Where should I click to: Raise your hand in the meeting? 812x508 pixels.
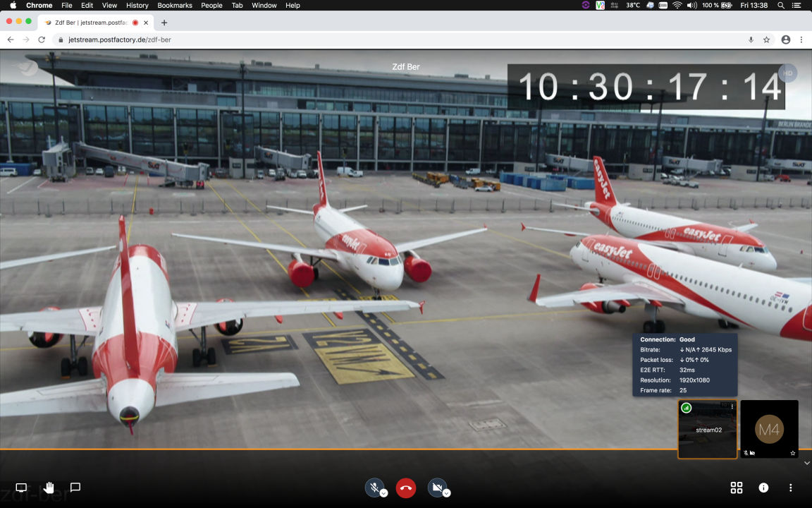point(49,488)
